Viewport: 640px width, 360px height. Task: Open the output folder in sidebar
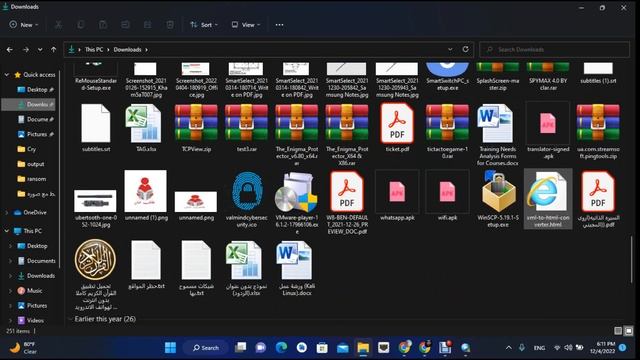click(32, 164)
